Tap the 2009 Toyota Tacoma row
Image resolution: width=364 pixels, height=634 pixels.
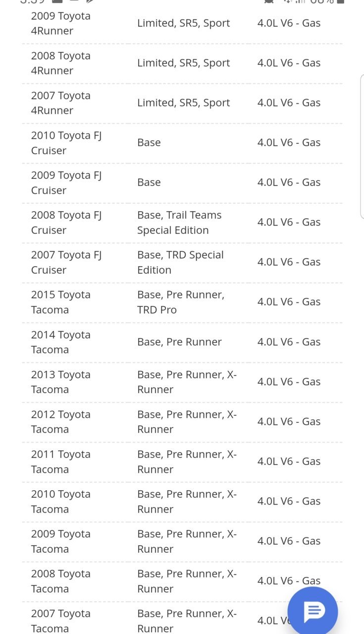point(182,542)
